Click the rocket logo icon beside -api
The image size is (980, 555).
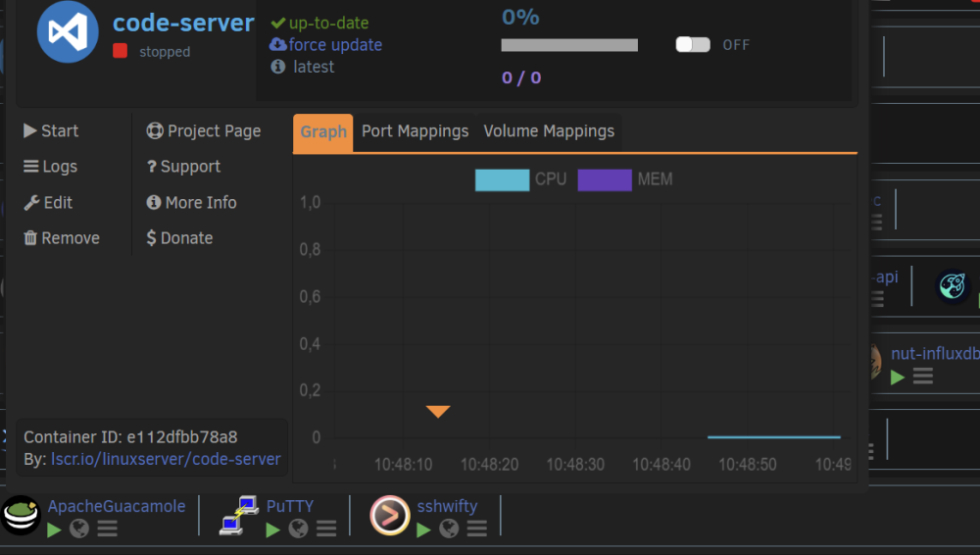[953, 285]
